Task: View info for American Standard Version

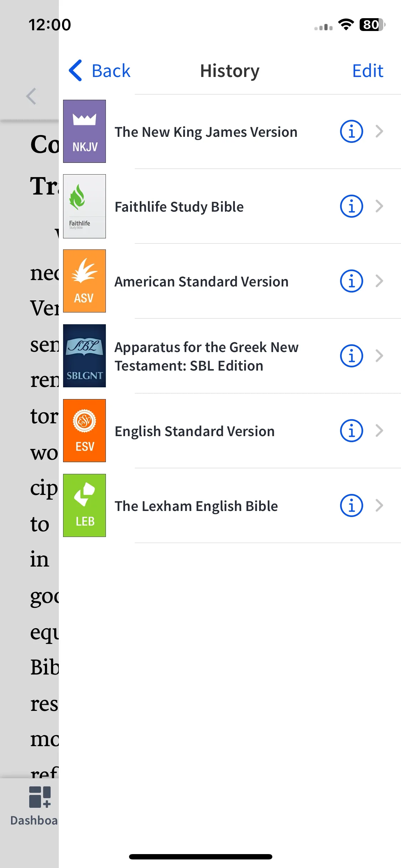Action: (x=351, y=281)
